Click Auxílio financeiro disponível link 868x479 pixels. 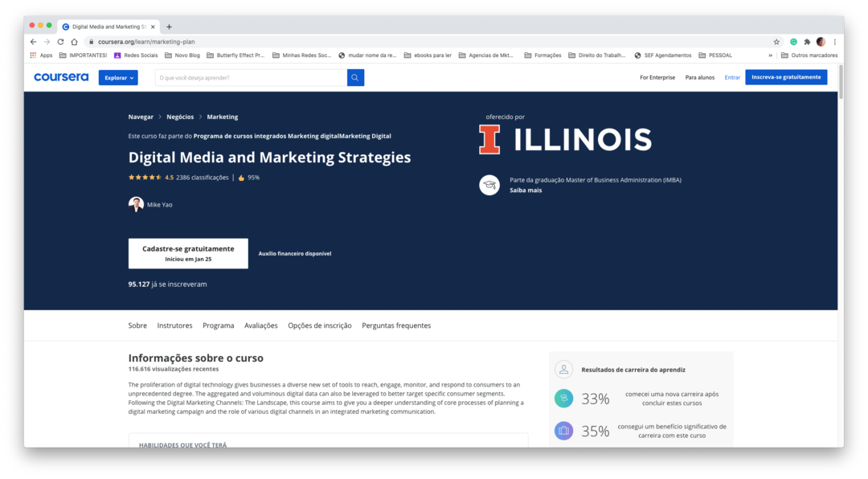point(295,254)
